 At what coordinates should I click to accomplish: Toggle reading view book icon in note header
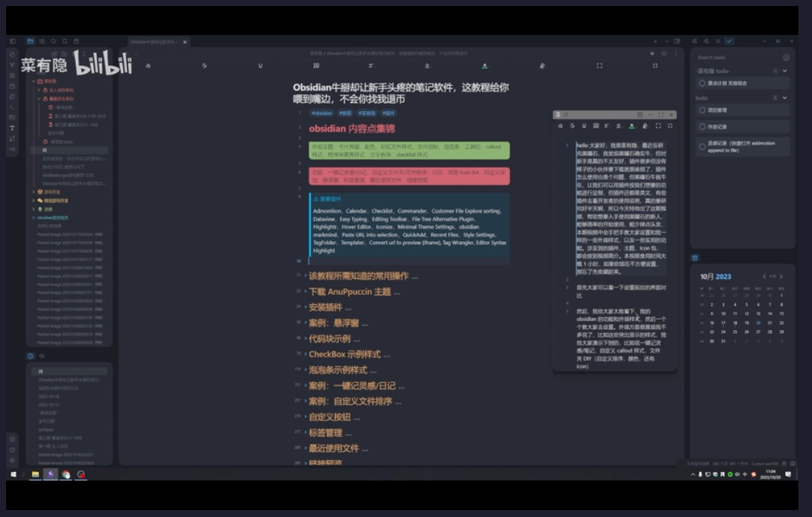tap(664, 53)
